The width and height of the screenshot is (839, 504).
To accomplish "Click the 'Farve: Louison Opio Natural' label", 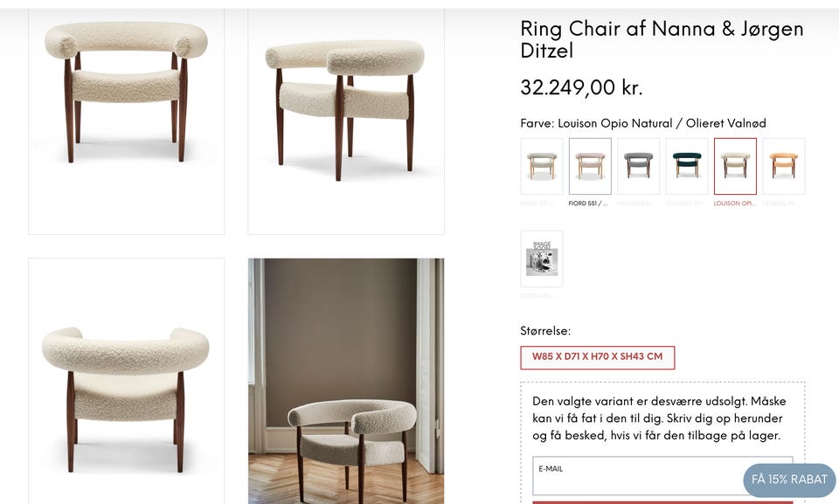I will pyautogui.click(x=643, y=123).
